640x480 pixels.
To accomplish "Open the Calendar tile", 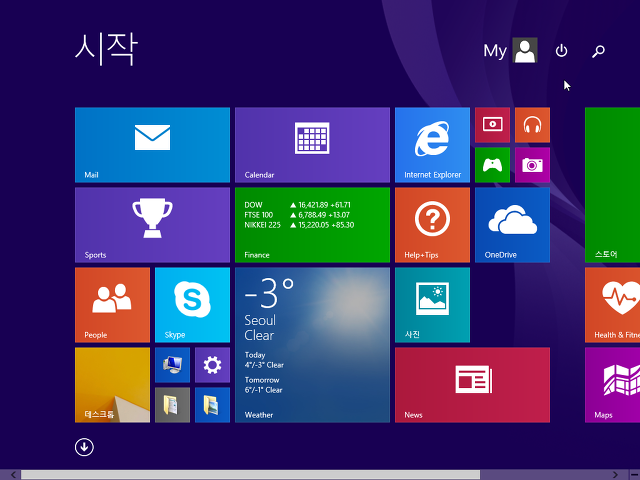I will click(x=312, y=145).
